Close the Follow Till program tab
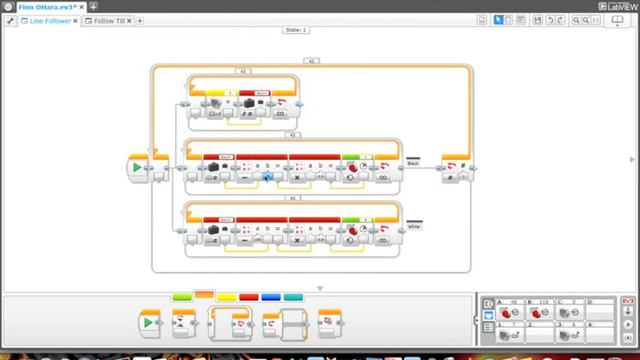 (129, 21)
